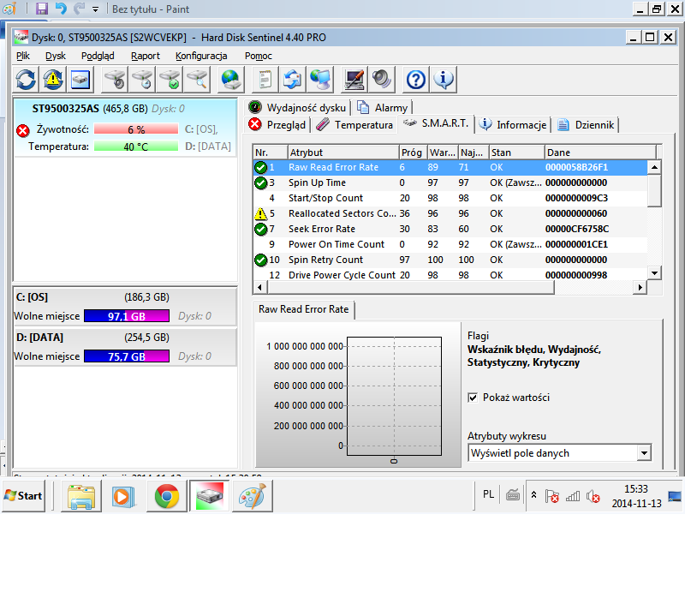Open help with the question mark icon
685x616 pixels.
click(x=415, y=80)
